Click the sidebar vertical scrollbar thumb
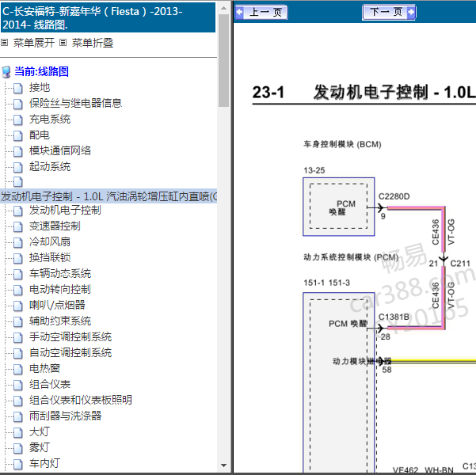Image resolution: width=476 pixels, height=475 pixels. (223, 60)
